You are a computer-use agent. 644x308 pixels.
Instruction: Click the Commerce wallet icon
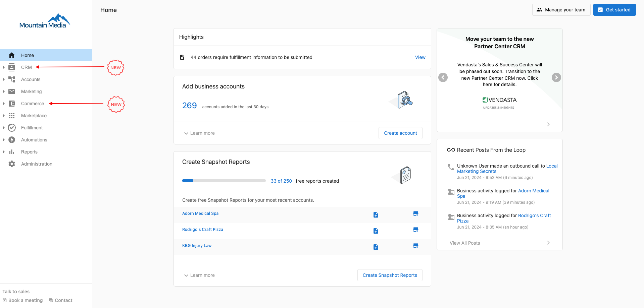click(12, 104)
